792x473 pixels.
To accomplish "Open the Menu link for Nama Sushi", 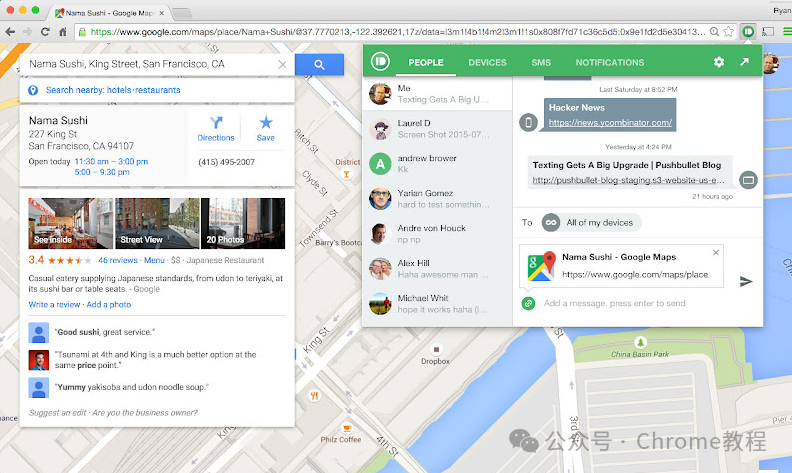I will pyautogui.click(x=154, y=260).
